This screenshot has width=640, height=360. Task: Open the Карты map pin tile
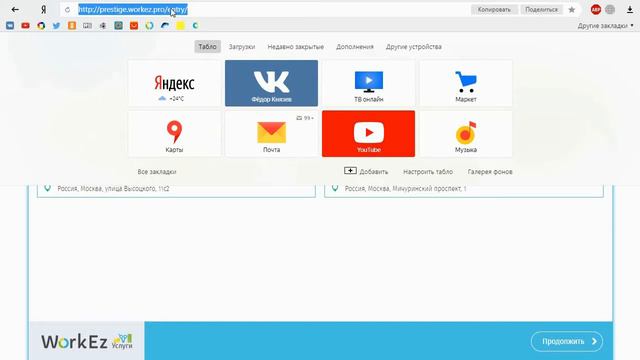click(x=174, y=134)
